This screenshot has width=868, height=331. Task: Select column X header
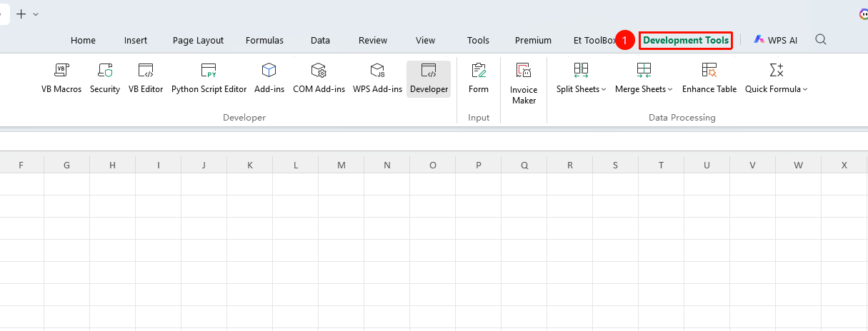[844, 165]
